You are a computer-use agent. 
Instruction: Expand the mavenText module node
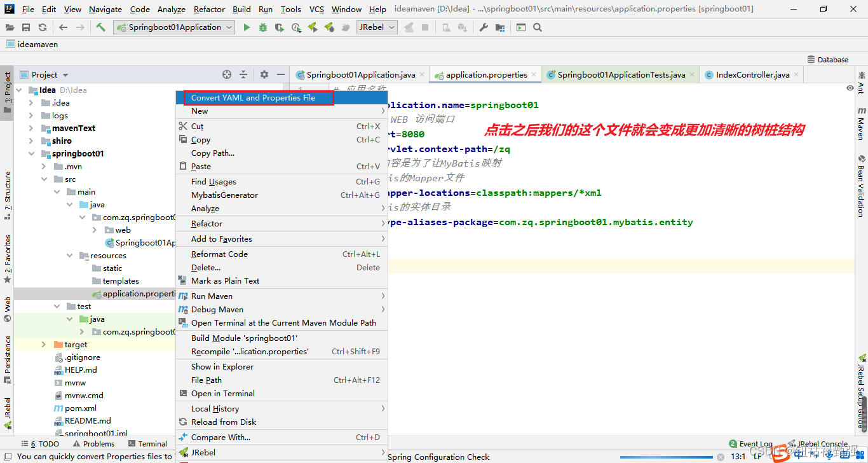31,128
